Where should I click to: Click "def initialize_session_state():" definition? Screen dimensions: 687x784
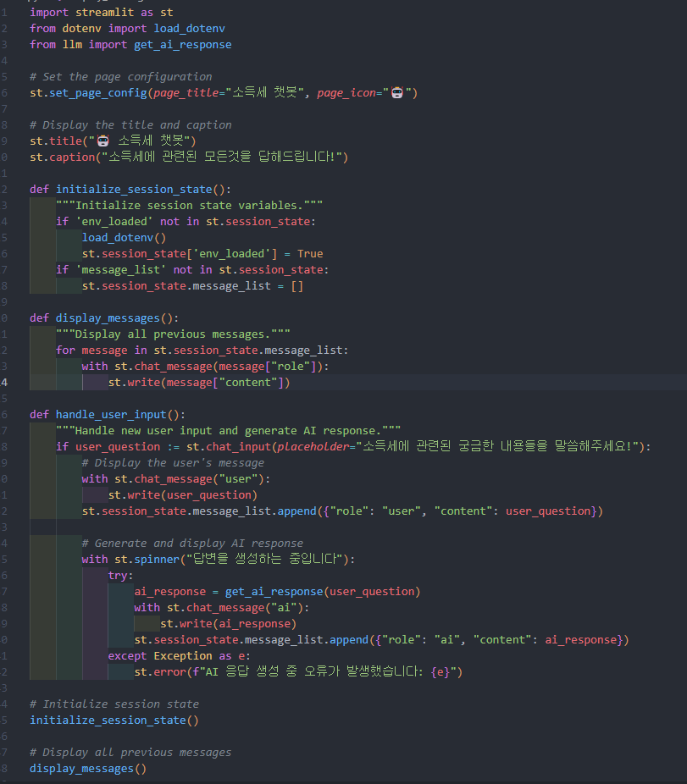click(x=130, y=189)
